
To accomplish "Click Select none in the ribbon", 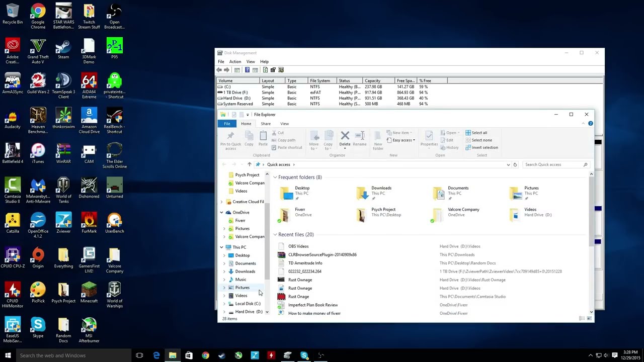I will [x=478, y=140].
